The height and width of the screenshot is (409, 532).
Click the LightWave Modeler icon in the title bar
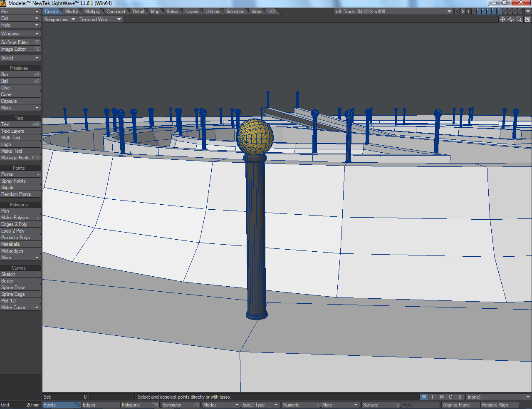click(x=4, y=3)
